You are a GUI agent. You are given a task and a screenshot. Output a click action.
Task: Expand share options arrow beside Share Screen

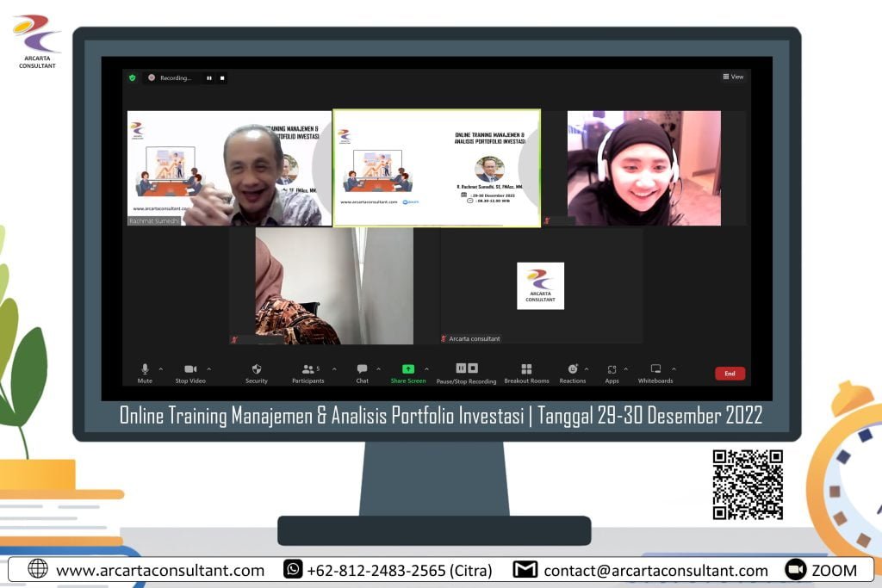point(426,369)
